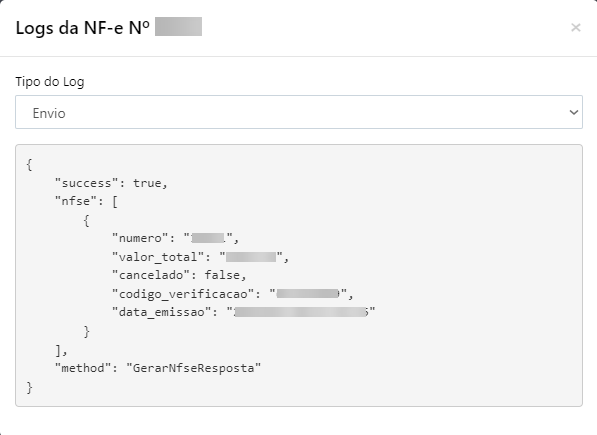Click the false value after cancelado
This screenshot has width=597, height=435.
[x=222, y=275]
